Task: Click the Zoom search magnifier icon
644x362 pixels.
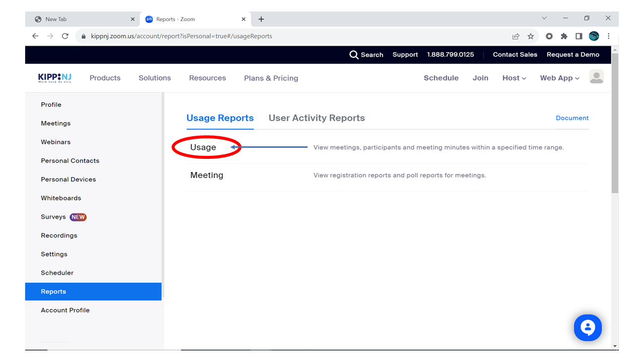Action: pos(354,55)
